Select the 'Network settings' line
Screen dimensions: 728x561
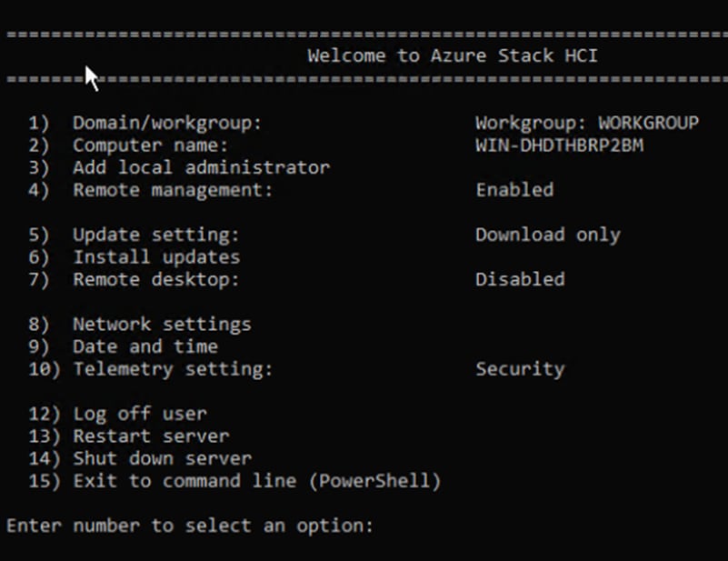point(139,325)
